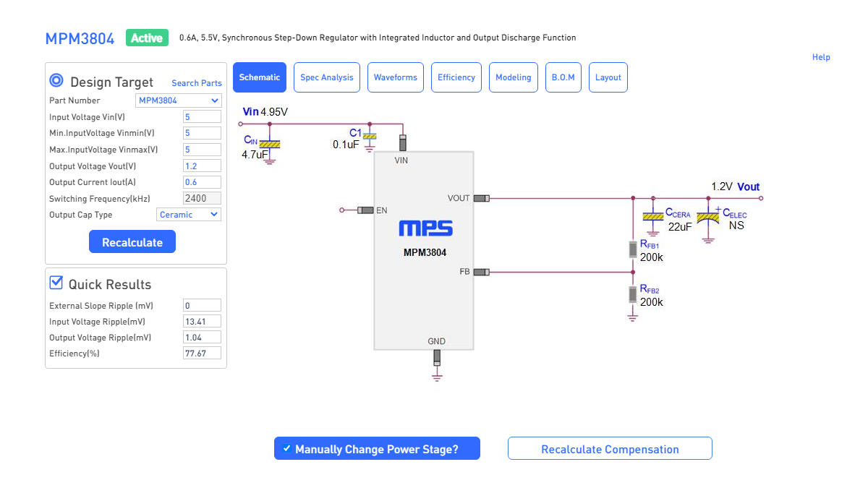Click the MPS logo on the chip

coord(425,228)
